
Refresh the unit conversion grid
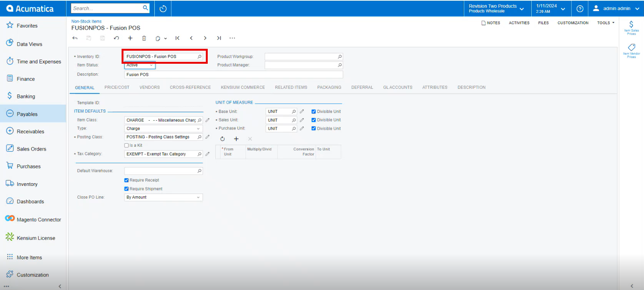(222, 139)
